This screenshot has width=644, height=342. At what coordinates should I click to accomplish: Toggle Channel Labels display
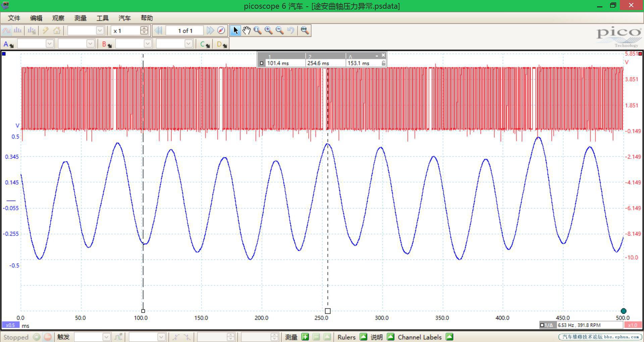pos(449,337)
